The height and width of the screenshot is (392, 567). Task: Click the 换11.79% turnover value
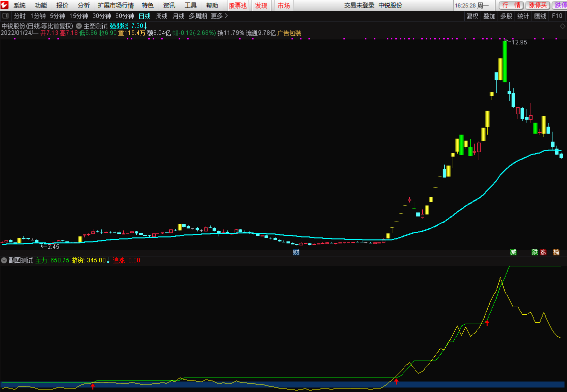coord(231,33)
